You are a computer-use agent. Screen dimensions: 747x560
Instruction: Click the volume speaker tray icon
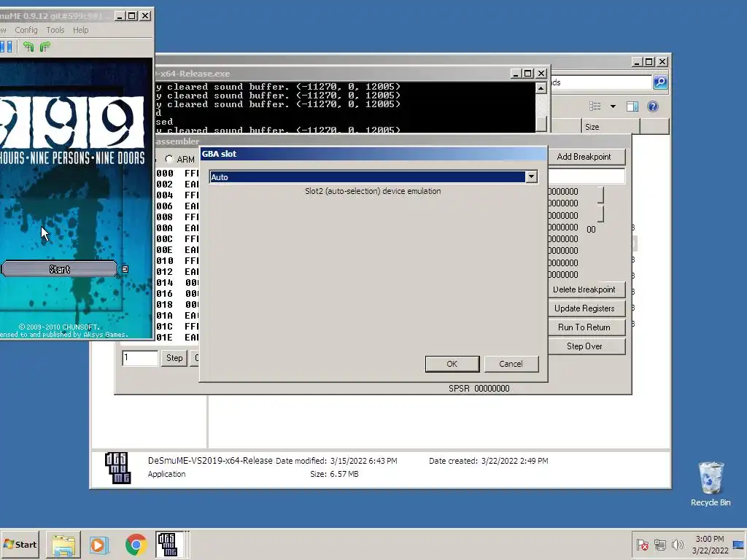(677, 545)
